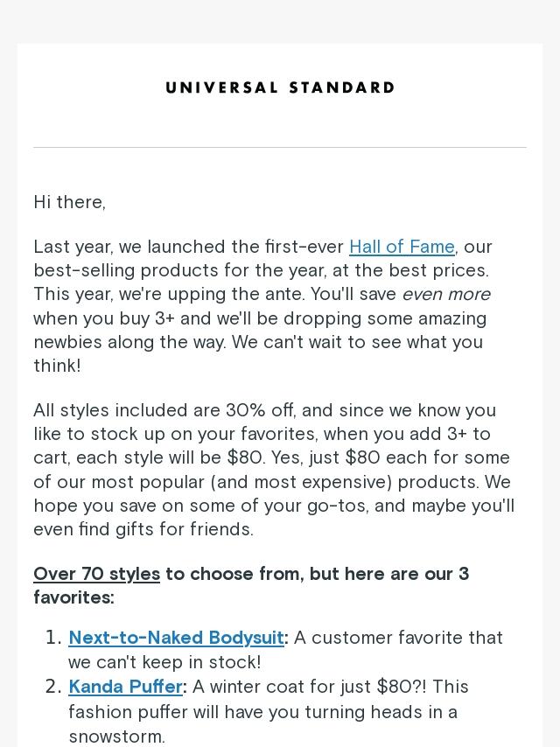This screenshot has height=747, width=560.
Task: Visit the Kanda Puffer product link
Action: [125, 687]
